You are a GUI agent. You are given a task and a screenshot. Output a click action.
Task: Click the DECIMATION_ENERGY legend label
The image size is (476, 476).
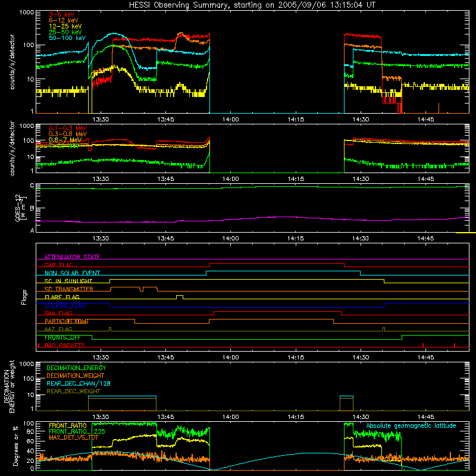(x=76, y=368)
